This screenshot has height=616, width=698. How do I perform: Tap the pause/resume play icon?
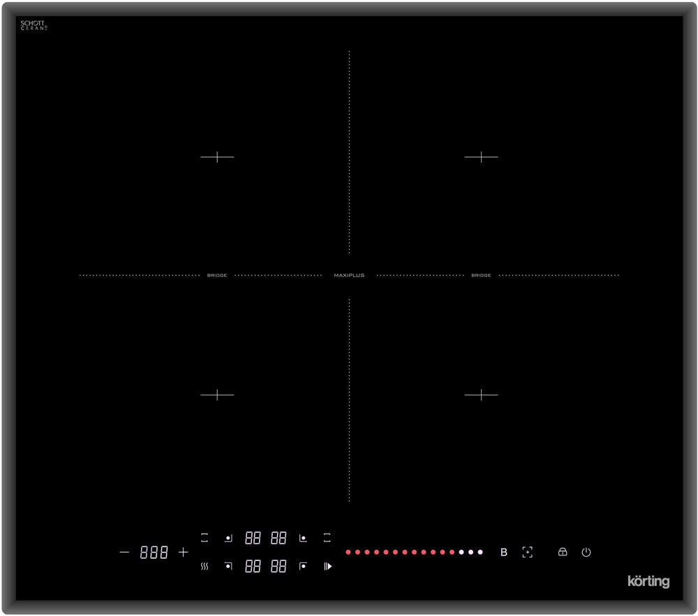point(327,566)
